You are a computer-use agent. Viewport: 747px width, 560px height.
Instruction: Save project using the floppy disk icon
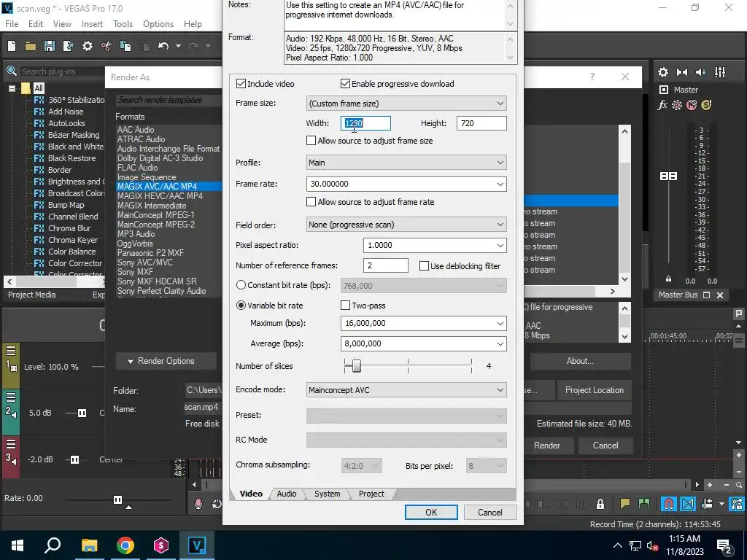pyautogui.click(x=49, y=46)
